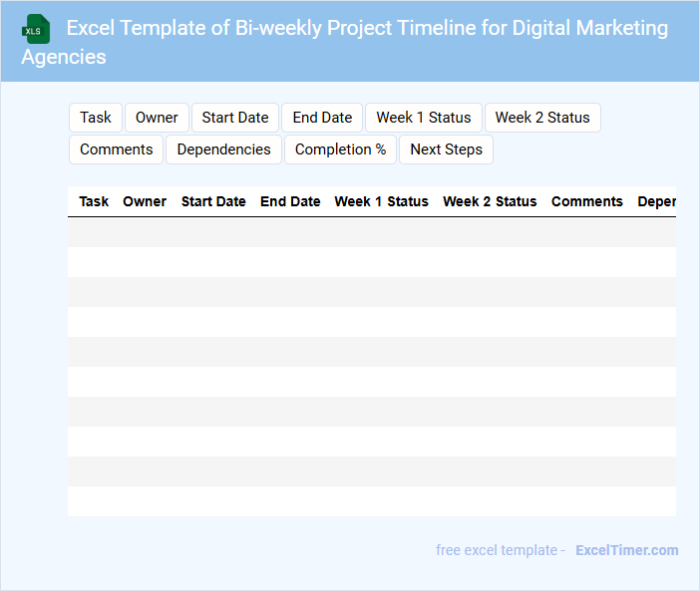This screenshot has width=700, height=591.
Task: Click the End Date column header
Action: tap(290, 201)
